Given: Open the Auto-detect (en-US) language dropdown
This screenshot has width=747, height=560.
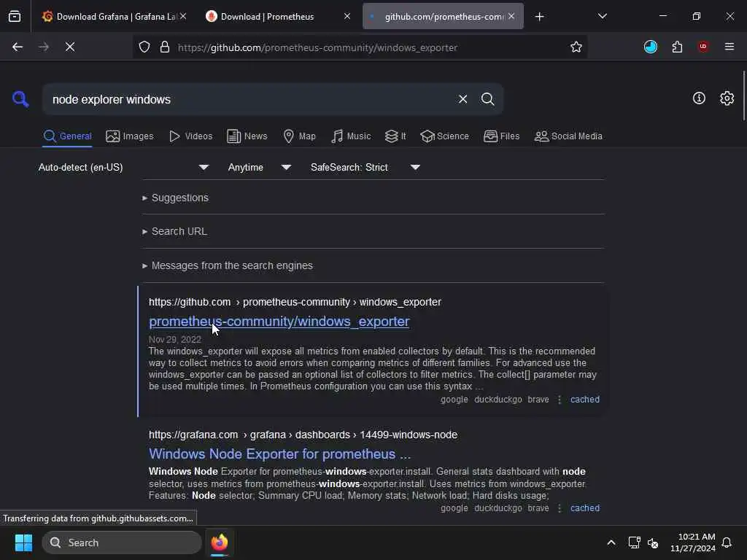Looking at the screenshot, I should 124,167.
